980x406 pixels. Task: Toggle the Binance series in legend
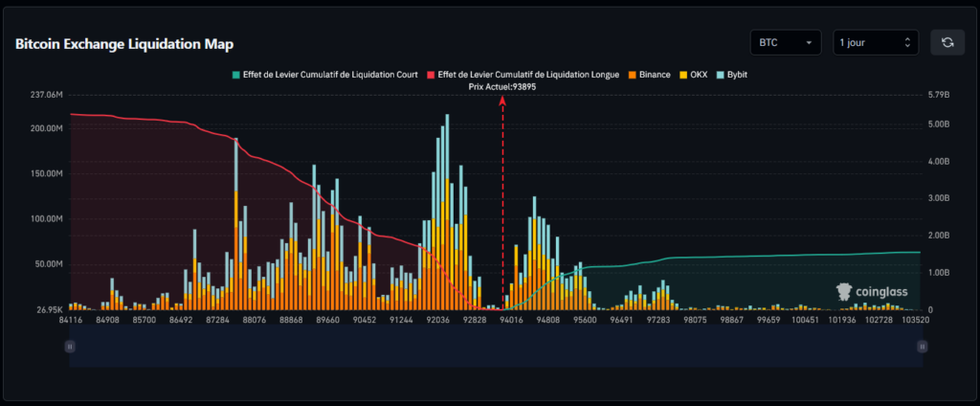pos(651,74)
